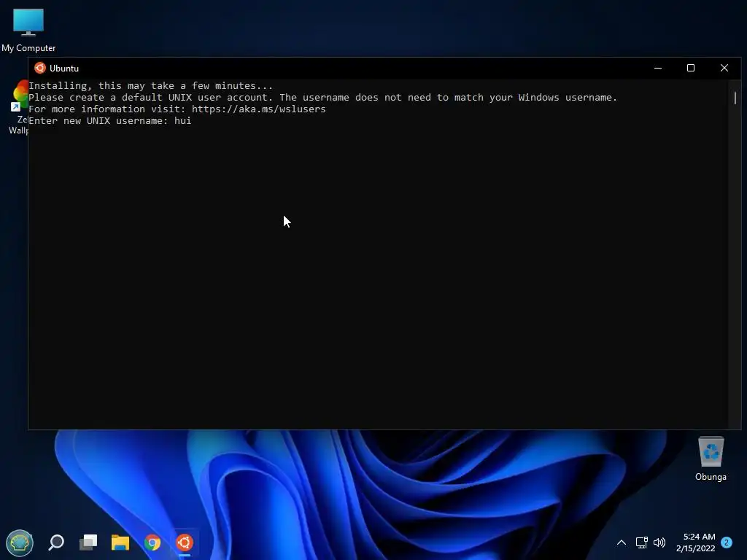Open notifications badge showing 2
The width and height of the screenshot is (747, 560).
(x=727, y=542)
